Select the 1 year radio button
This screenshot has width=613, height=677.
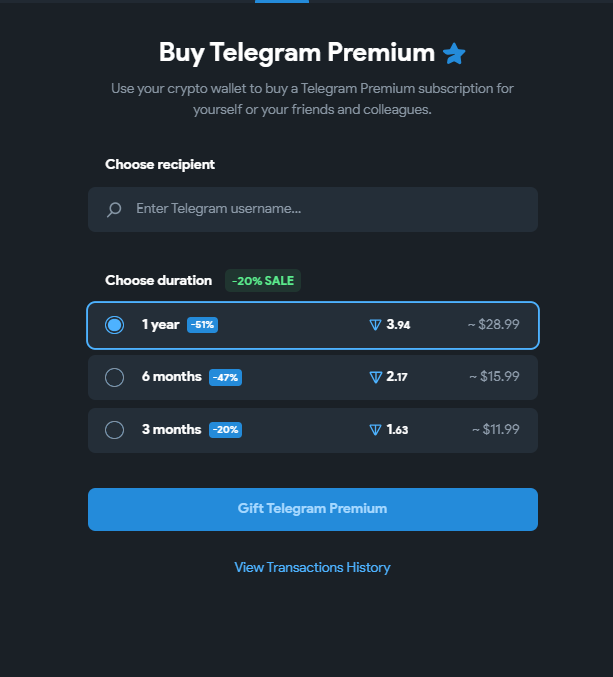tap(114, 325)
